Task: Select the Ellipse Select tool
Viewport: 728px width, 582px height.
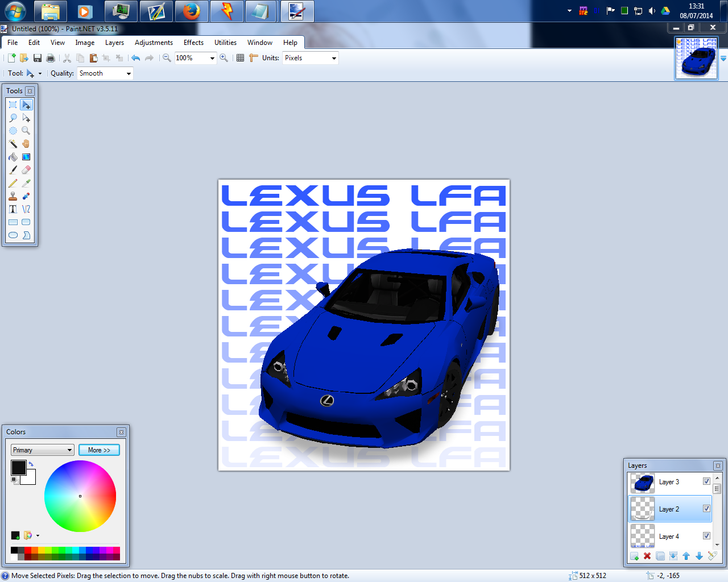Action: (13, 131)
